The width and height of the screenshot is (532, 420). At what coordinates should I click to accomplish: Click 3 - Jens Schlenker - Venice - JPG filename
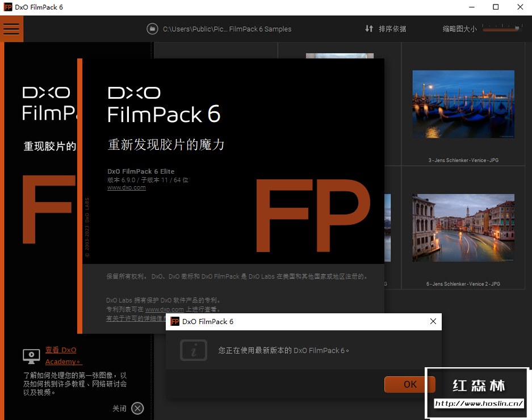463,160
